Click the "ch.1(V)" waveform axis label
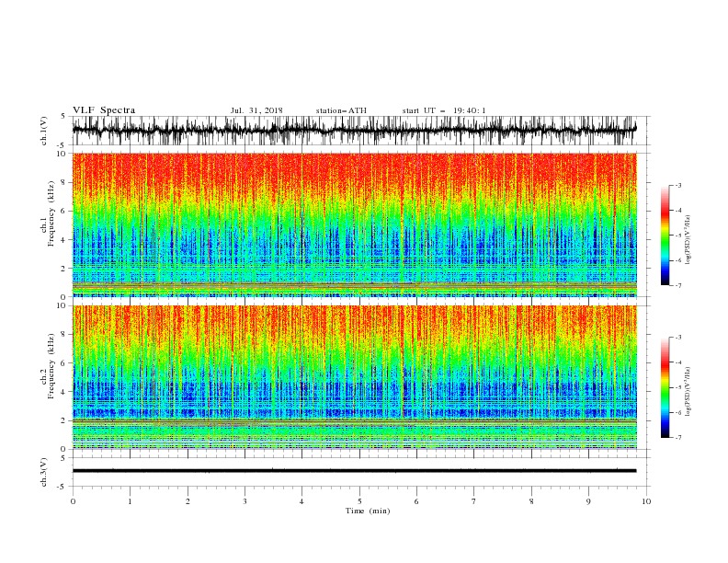Image resolution: width=728 pixels, height=563 pixels. (x=44, y=131)
